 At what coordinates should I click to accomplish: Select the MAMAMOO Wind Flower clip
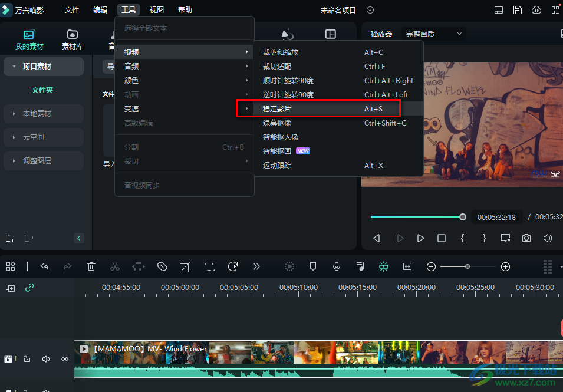pos(318,358)
